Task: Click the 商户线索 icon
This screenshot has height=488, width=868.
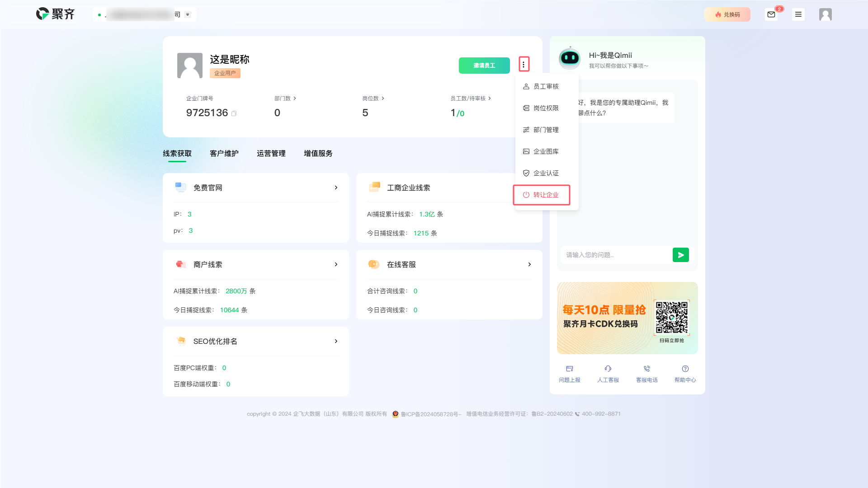Action: (181, 264)
